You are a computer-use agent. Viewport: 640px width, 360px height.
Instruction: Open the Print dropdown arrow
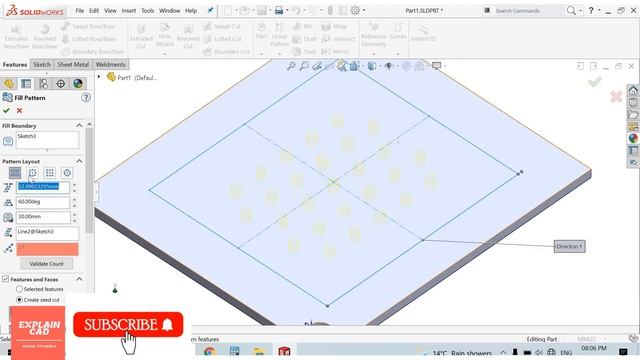(287, 11)
